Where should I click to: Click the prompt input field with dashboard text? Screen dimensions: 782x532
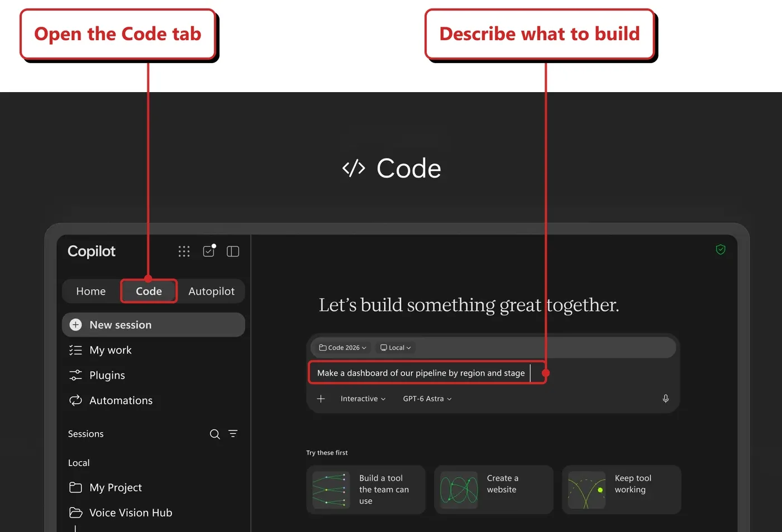tap(427, 373)
